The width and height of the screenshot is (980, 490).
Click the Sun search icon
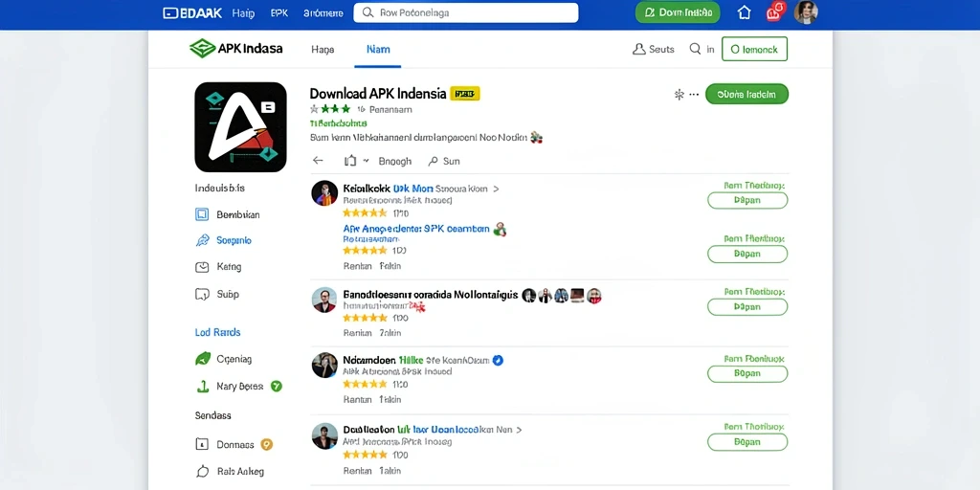click(434, 161)
